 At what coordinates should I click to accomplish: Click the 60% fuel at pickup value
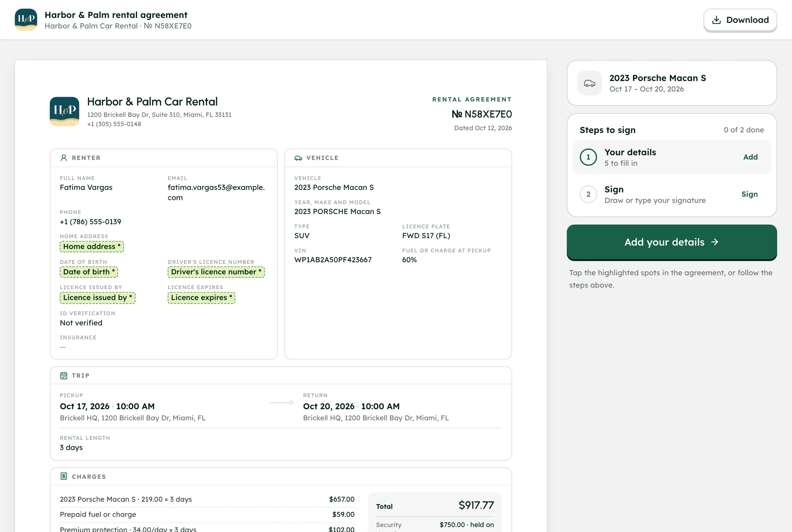tap(409, 260)
